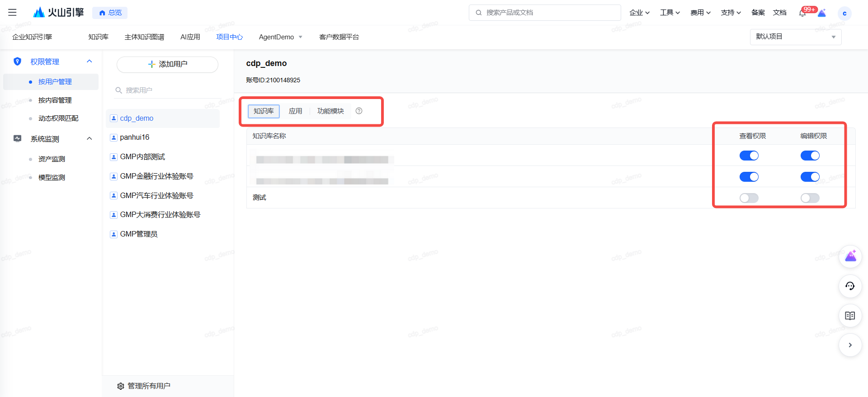Click the Volcano Engine logo
The width and height of the screenshot is (868, 397).
(x=59, y=12)
